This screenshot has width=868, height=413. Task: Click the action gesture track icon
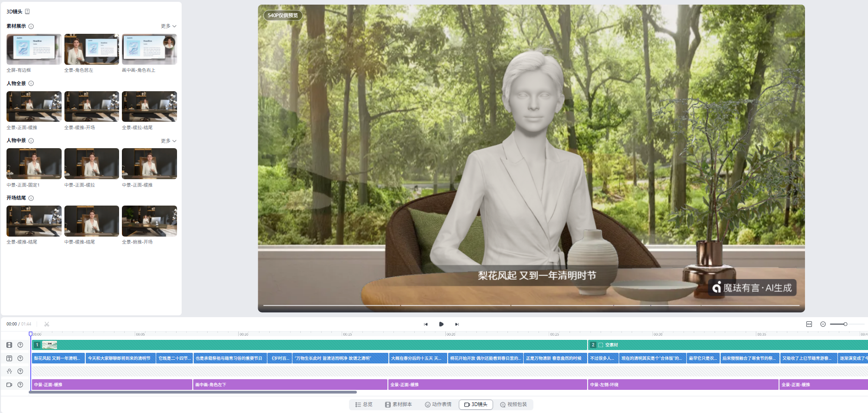pyautogui.click(x=9, y=371)
